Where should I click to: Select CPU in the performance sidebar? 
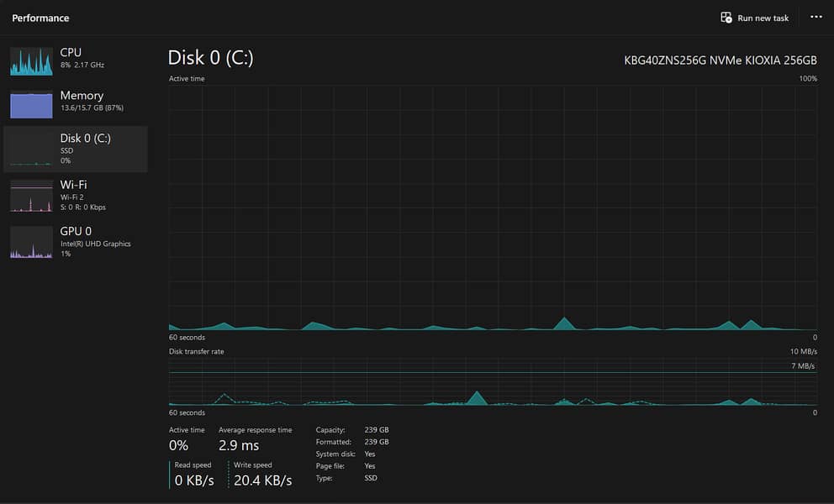click(x=71, y=53)
